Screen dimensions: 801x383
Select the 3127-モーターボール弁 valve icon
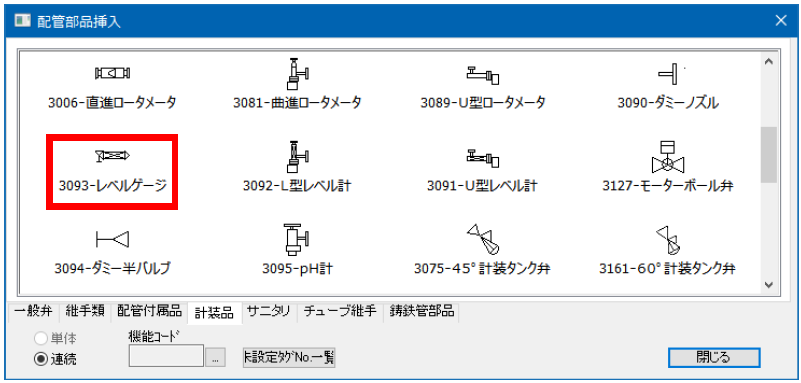click(668, 157)
